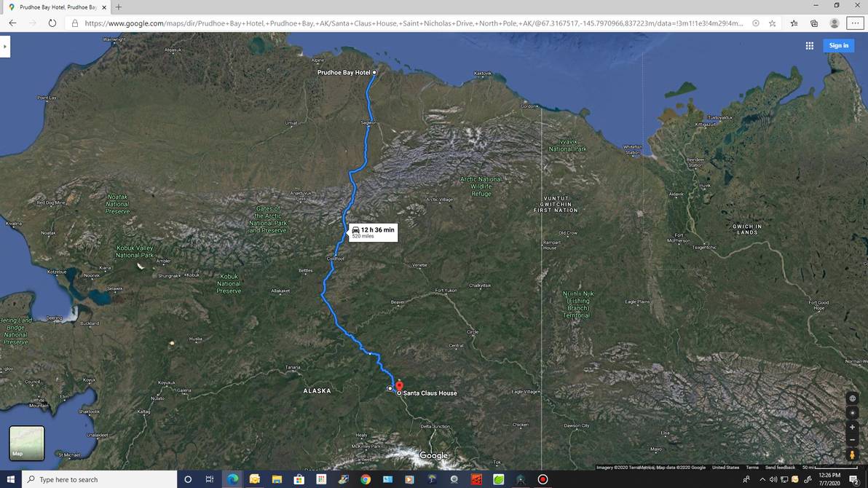Show your current location on map
The image size is (868, 488).
(x=853, y=413)
